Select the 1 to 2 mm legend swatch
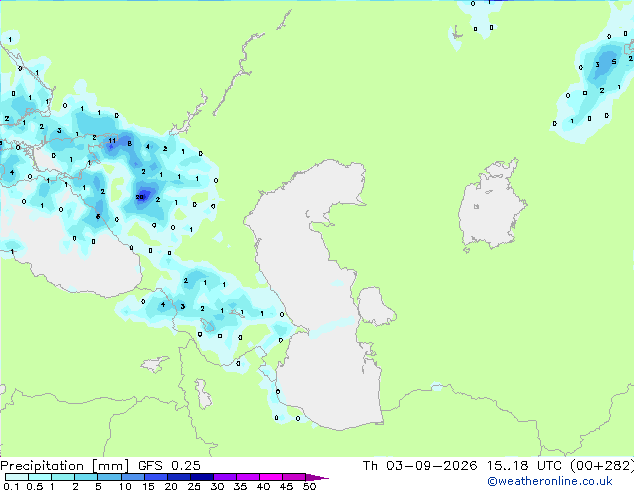Viewport: 634px width, 490px height. [63, 477]
